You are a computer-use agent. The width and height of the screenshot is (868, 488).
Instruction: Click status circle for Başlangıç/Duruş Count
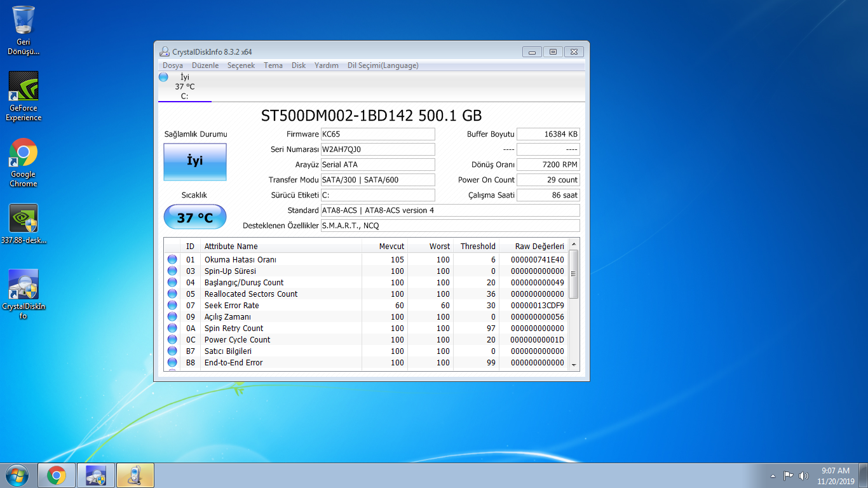(172, 282)
